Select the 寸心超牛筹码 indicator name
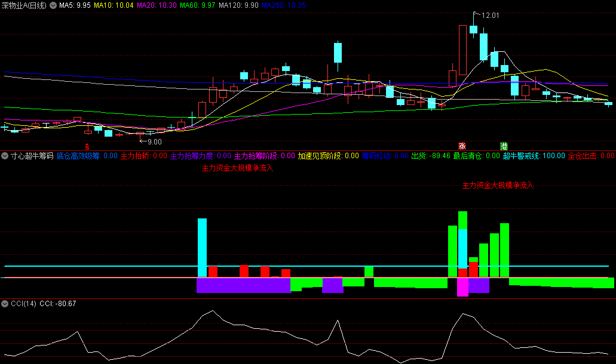 (x=32, y=156)
